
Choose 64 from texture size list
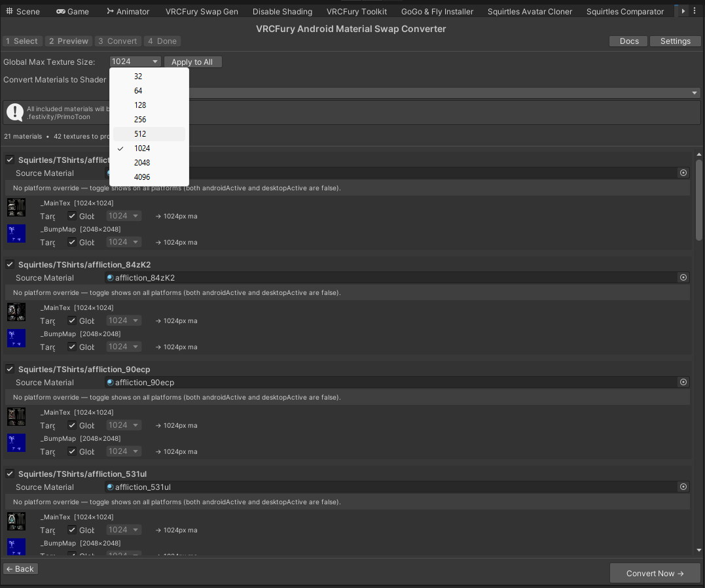coord(149,91)
